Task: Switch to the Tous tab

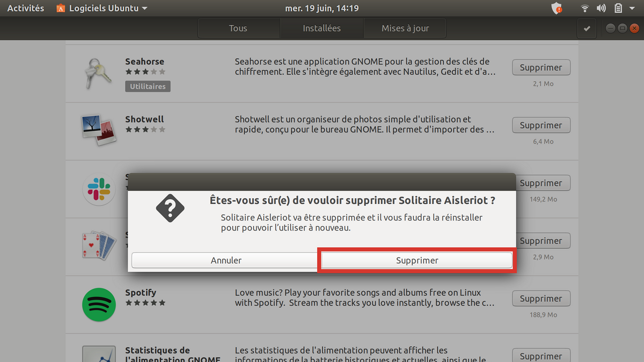Action: coord(238,28)
